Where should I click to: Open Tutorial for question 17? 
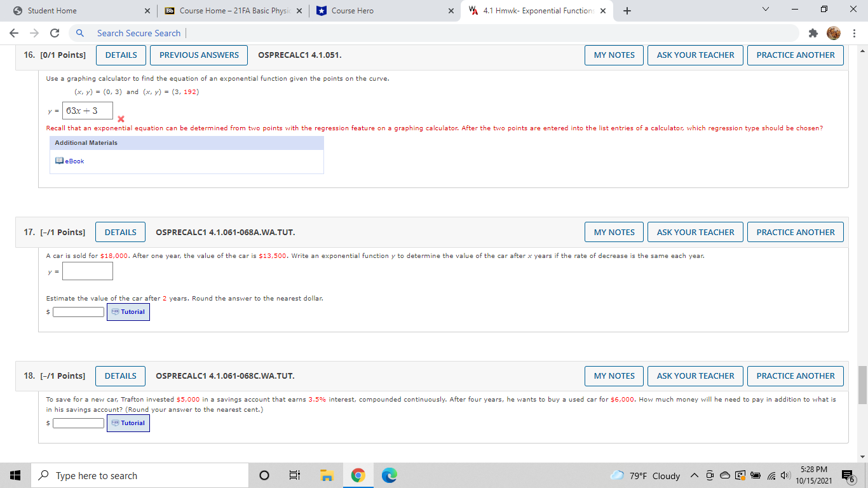pyautogui.click(x=128, y=312)
